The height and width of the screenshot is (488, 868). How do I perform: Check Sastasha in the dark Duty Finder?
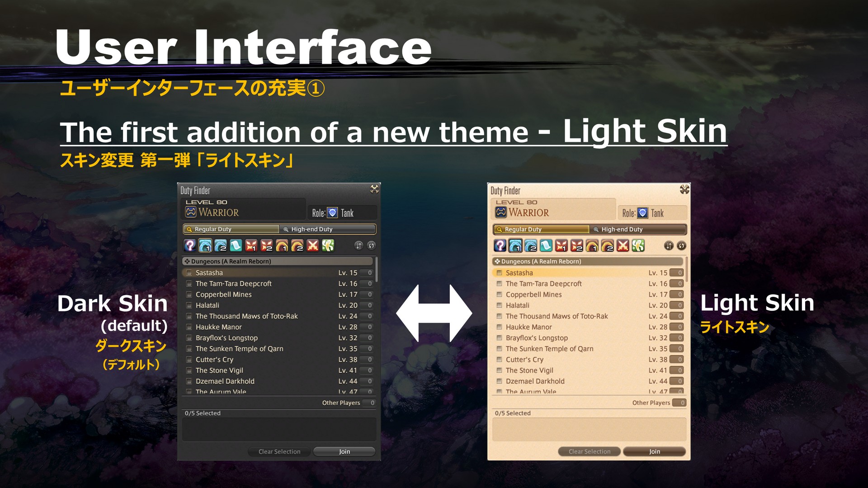pyautogui.click(x=189, y=273)
